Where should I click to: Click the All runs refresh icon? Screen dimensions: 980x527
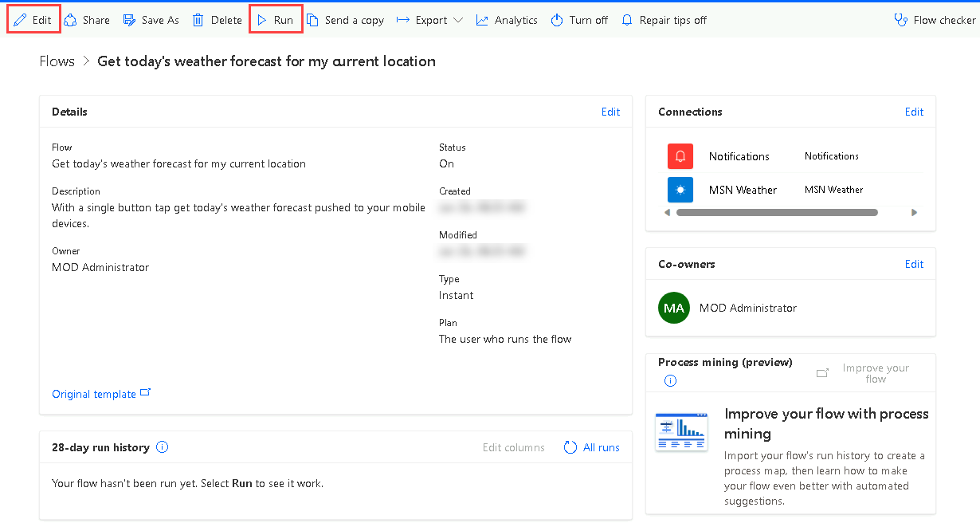point(570,447)
